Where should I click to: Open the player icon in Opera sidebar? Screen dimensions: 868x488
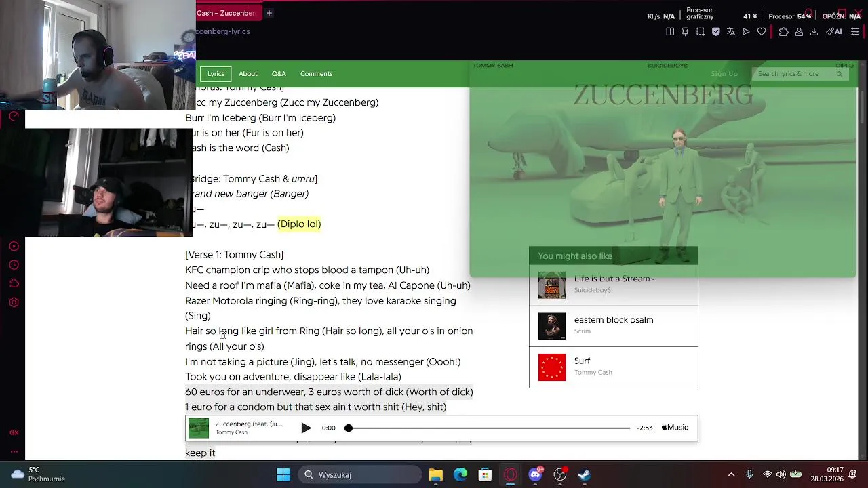(x=14, y=246)
